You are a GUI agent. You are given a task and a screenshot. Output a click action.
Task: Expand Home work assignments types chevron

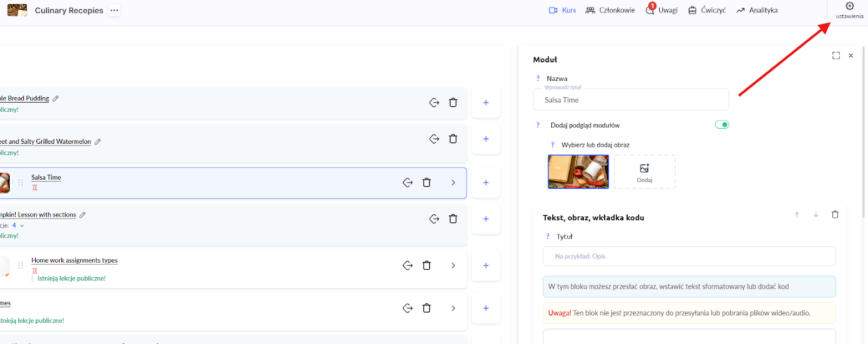click(x=453, y=265)
